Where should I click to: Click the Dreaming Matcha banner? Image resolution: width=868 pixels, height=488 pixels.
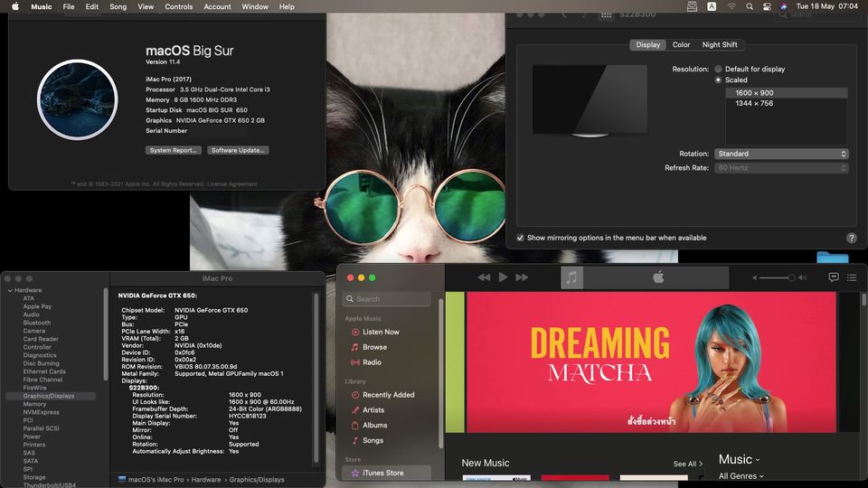652,362
